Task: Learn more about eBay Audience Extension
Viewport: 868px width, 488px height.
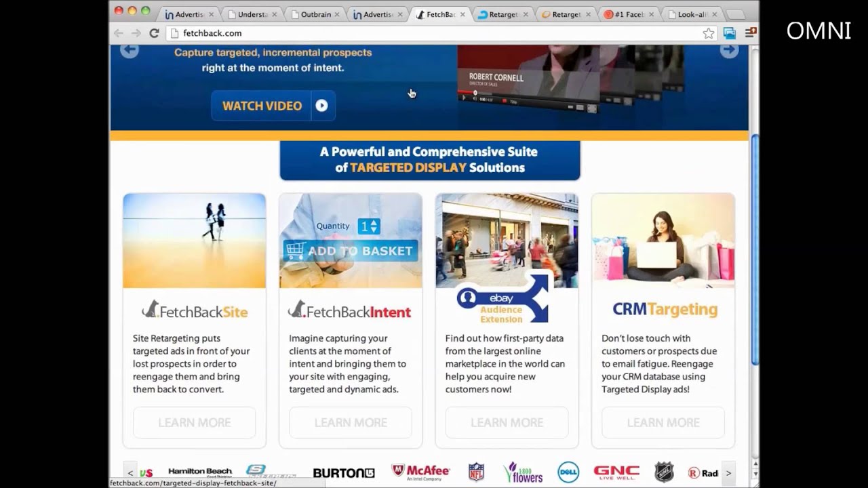Action: pyautogui.click(x=507, y=422)
